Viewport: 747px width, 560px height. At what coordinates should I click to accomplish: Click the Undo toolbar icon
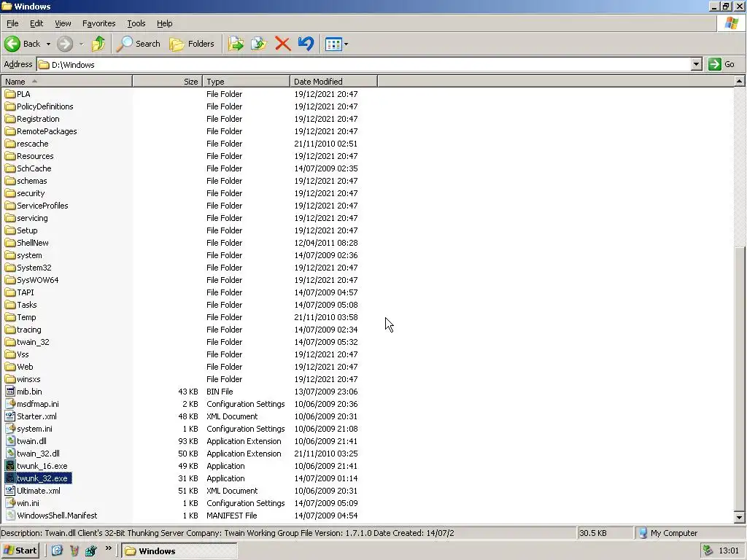coord(306,44)
